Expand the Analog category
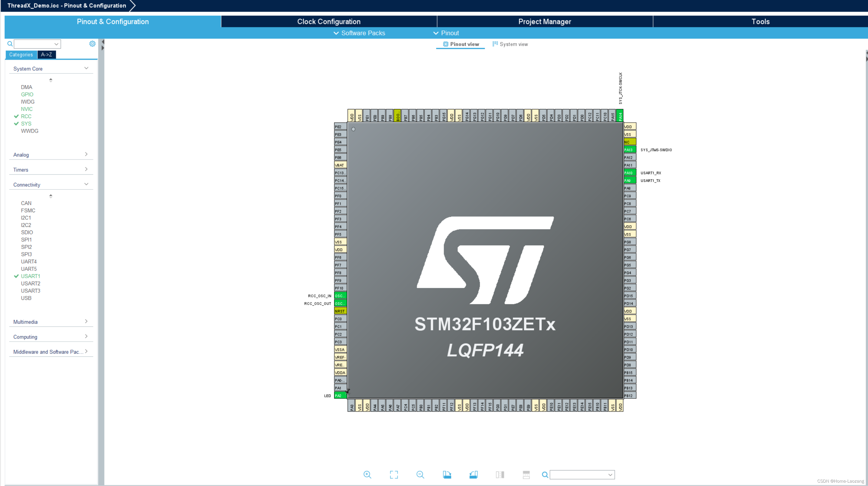The image size is (868, 486). coord(51,155)
